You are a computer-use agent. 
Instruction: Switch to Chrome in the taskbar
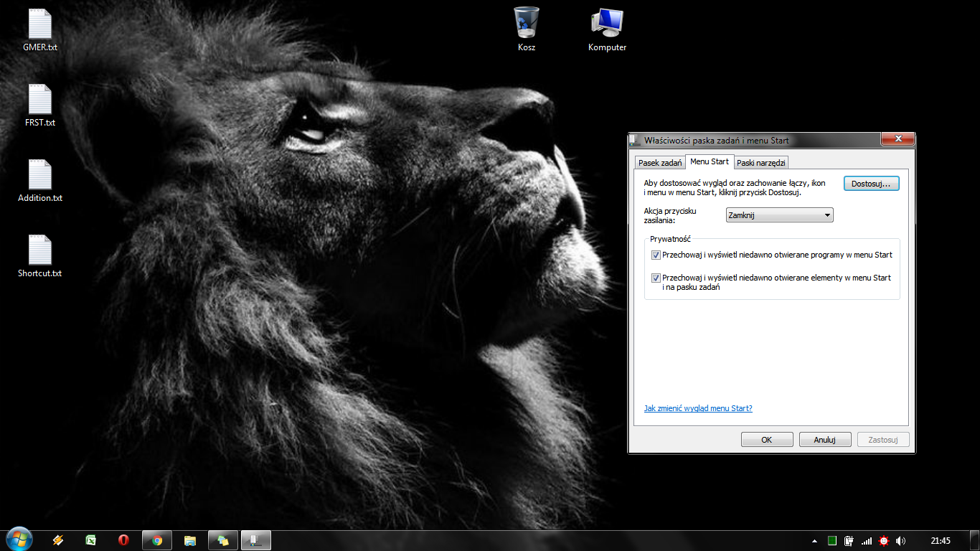click(x=157, y=540)
